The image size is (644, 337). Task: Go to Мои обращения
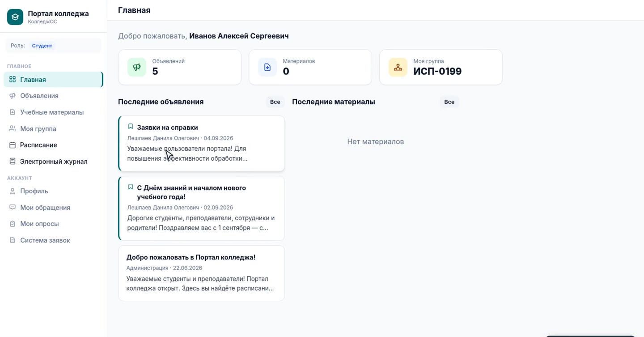pyautogui.click(x=53, y=207)
